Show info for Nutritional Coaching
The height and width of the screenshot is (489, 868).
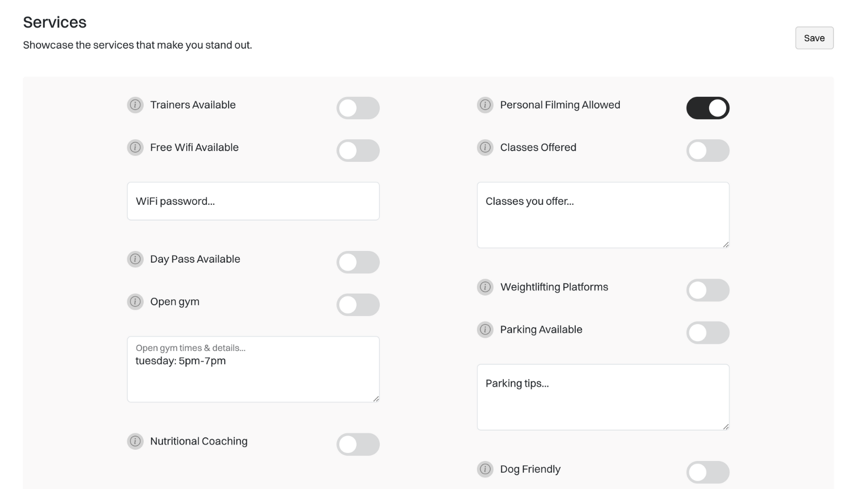[135, 441]
